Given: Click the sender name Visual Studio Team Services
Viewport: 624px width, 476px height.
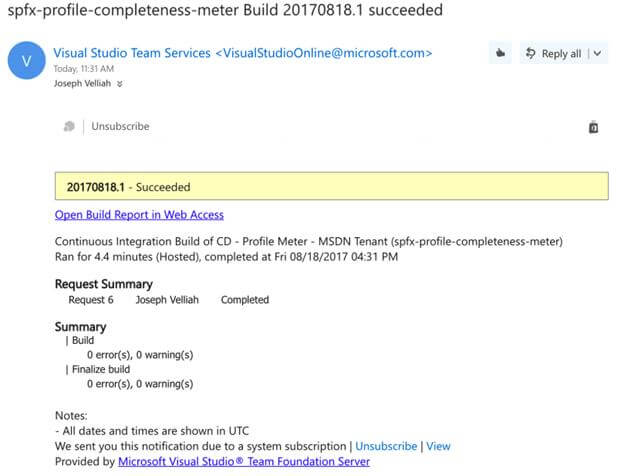Looking at the screenshot, I should 135,52.
